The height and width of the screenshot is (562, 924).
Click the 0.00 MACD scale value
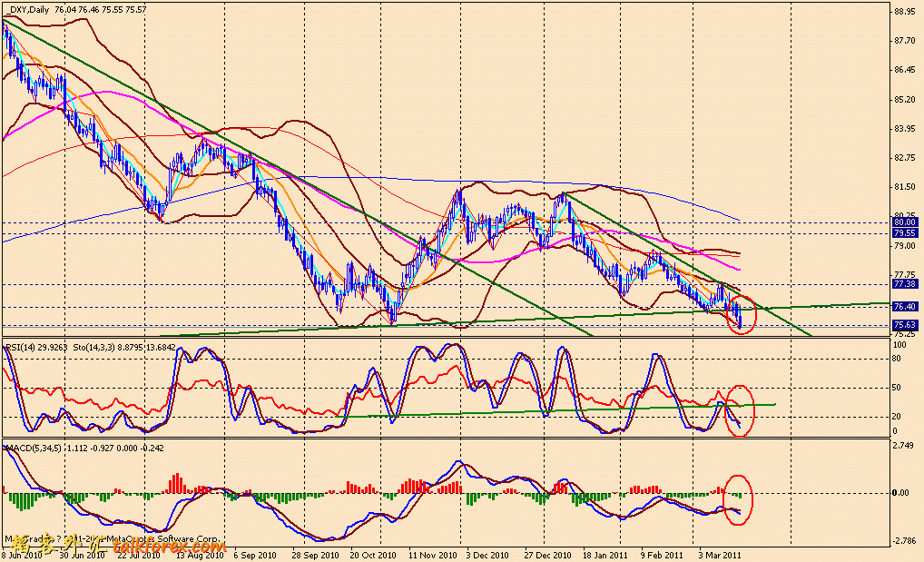[x=901, y=492]
